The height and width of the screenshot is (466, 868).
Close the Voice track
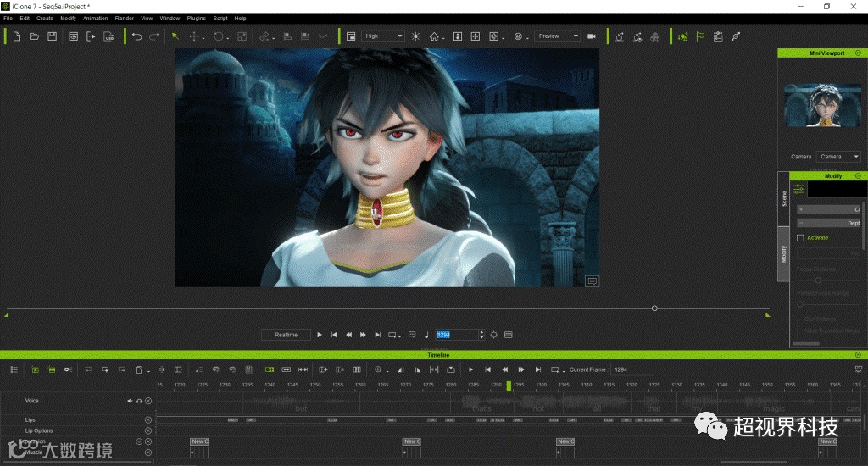pyautogui.click(x=148, y=401)
